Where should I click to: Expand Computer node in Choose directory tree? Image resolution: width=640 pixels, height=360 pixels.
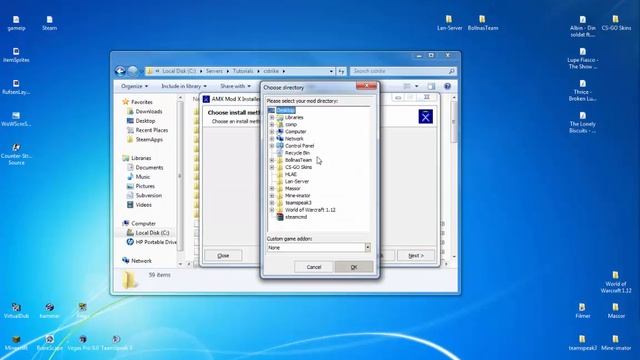[272, 132]
